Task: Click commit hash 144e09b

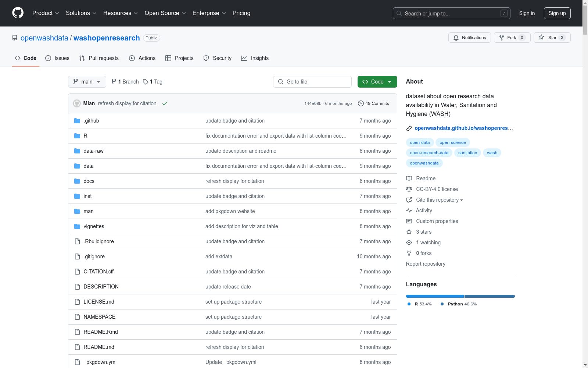Action: pos(313,103)
